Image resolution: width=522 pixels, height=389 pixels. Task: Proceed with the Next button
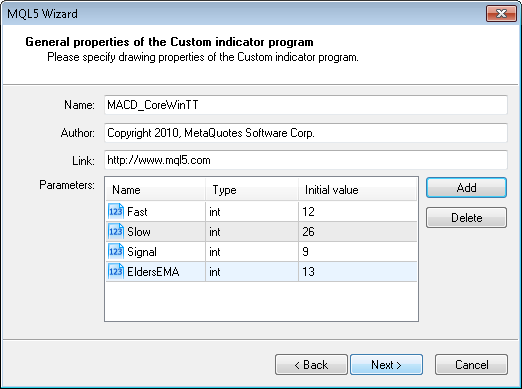pyautogui.click(x=386, y=365)
